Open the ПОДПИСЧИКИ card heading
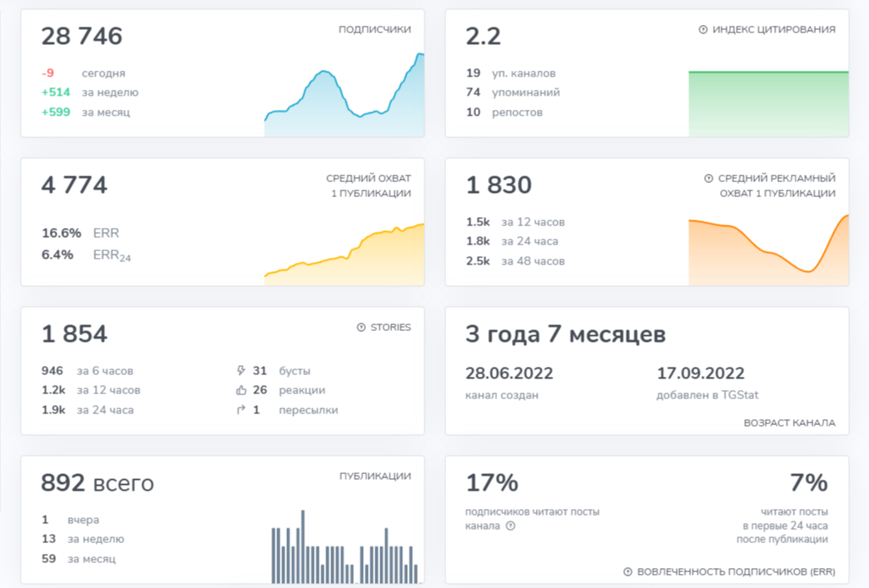The width and height of the screenshot is (869, 588). pos(374,30)
